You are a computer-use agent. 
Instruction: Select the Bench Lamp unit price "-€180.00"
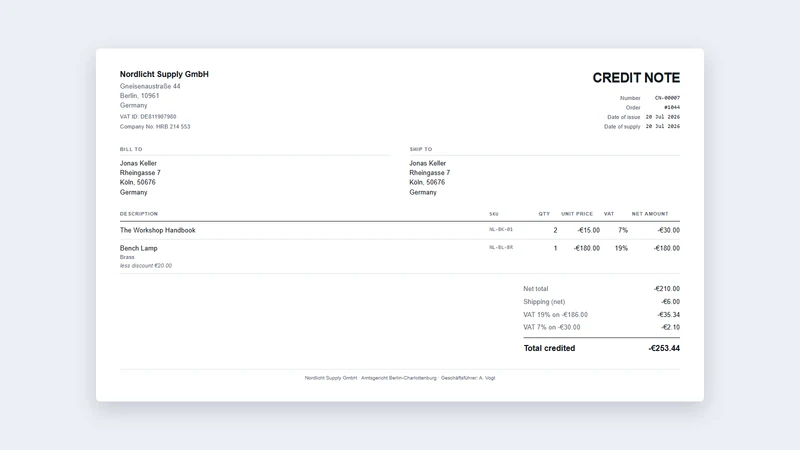pos(587,248)
